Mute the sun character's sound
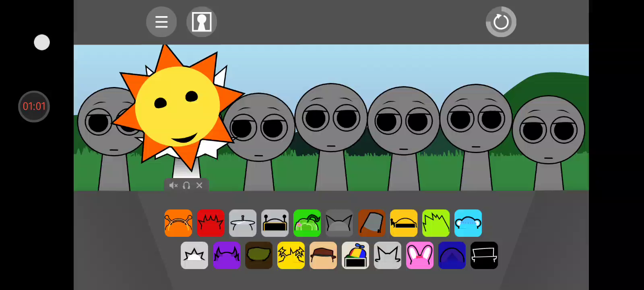The width and height of the screenshot is (644, 290). [173, 185]
